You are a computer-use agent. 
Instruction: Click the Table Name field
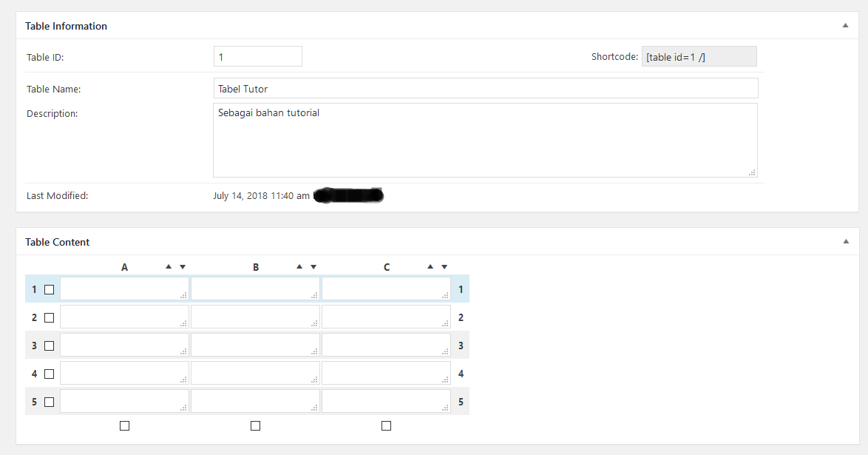(485, 87)
